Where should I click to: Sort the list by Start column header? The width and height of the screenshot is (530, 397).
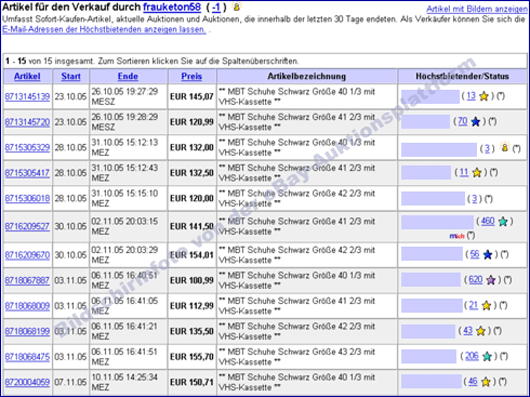71,76
